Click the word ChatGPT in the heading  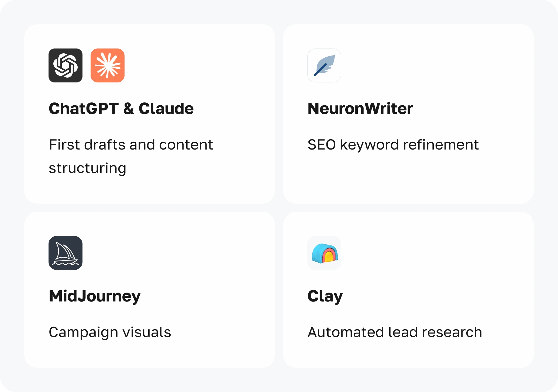pos(84,109)
